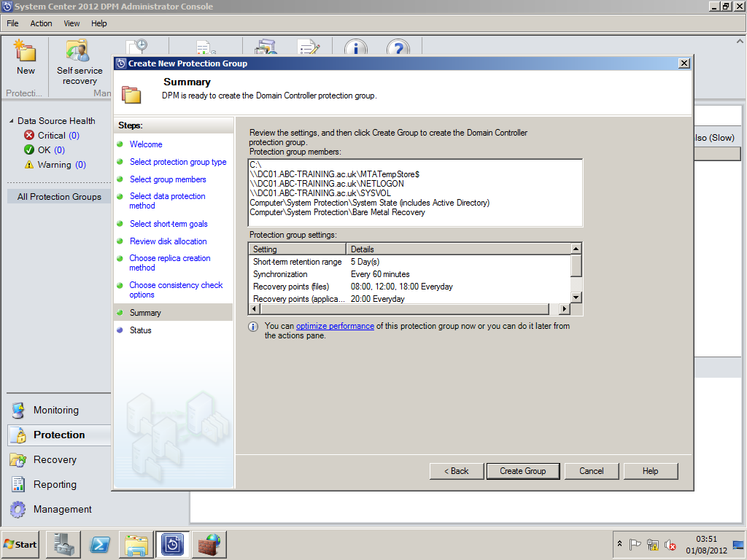This screenshot has height=560, width=747.
Task: Open Windows Explorer from the taskbar
Action: [136, 544]
